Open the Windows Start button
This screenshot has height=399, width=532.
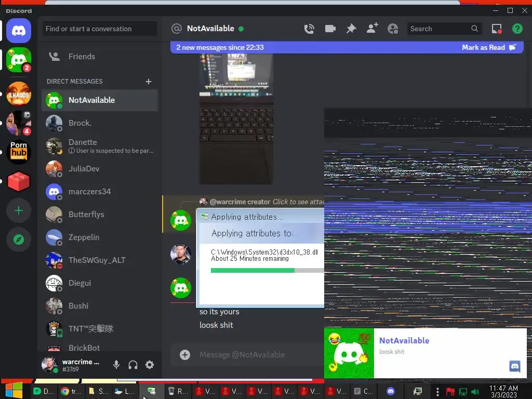14,391
